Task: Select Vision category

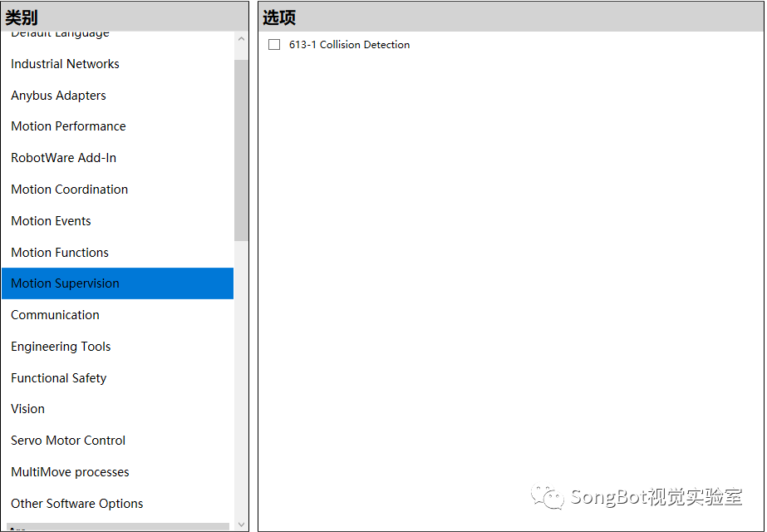Action: tap(117, 409)
